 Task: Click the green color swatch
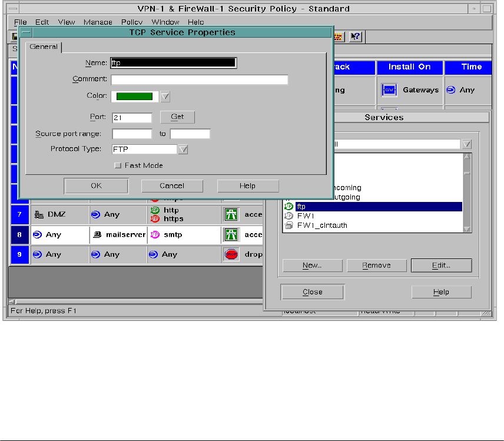[x=134, y=97]
